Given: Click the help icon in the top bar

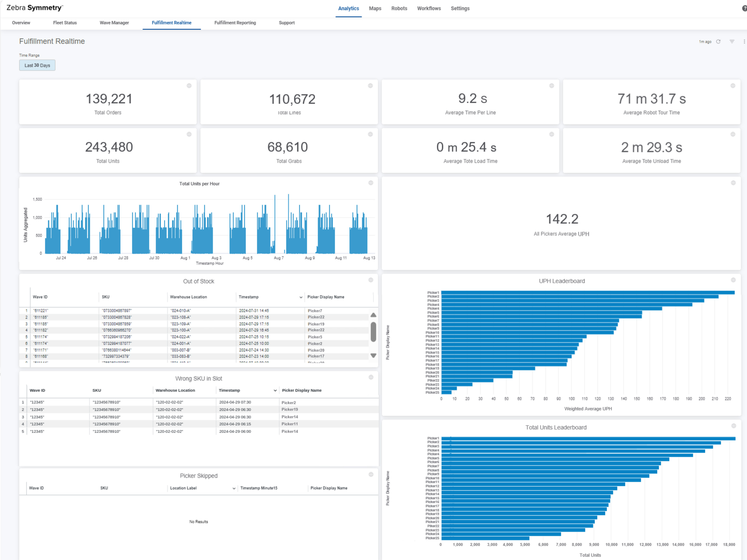Looking at the screenshot, I should pos(744,9).
